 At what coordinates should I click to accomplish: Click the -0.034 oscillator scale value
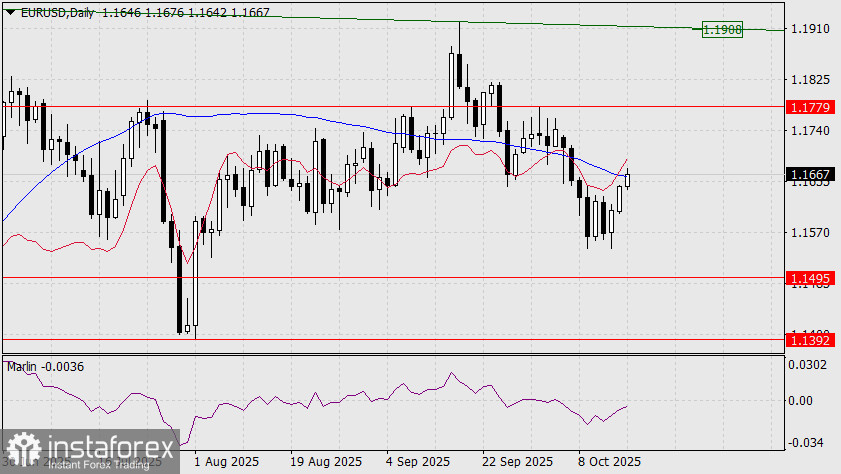[x=805, y=442]
